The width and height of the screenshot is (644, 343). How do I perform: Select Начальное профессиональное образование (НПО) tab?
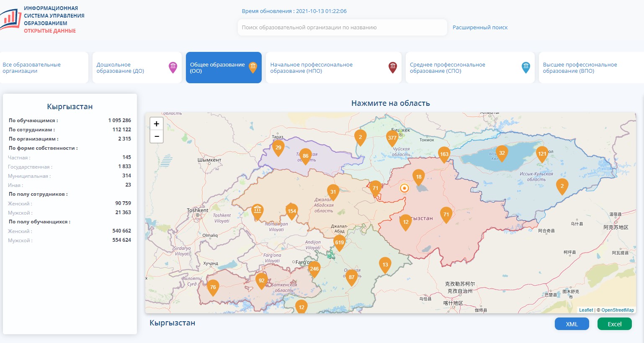pyautogui.click(x=333, y=68)
